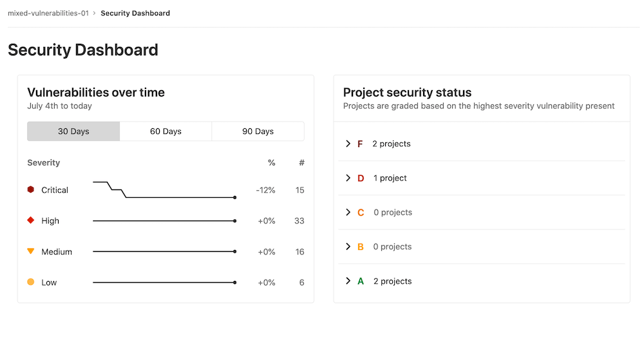Screen dimensions: 644x337
Task: Expand the D grade project row
Action: 348,178
